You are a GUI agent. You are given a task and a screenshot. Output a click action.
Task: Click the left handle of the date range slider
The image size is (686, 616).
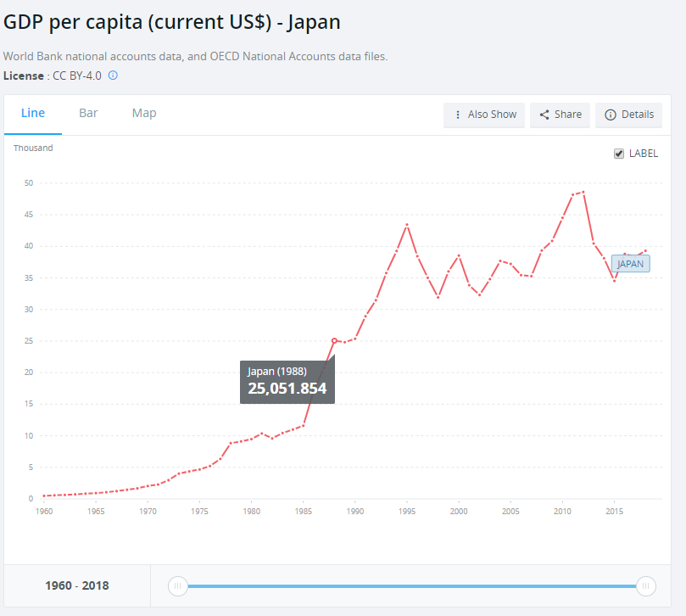[x=177, y=585]
